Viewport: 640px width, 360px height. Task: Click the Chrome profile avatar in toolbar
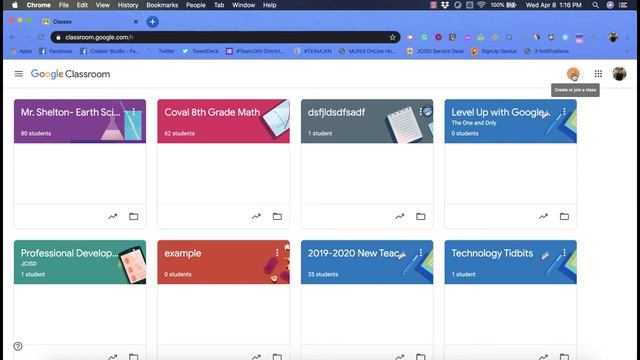click(613, 37)
